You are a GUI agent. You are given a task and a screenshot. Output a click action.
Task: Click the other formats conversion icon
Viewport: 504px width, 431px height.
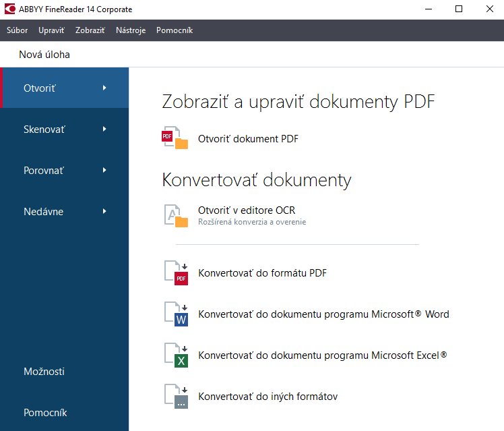[176, 396]
